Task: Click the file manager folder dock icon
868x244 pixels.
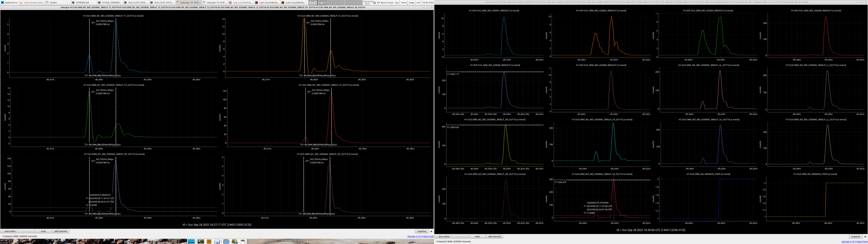Action: pyautogui.click(x=226, y=241)
